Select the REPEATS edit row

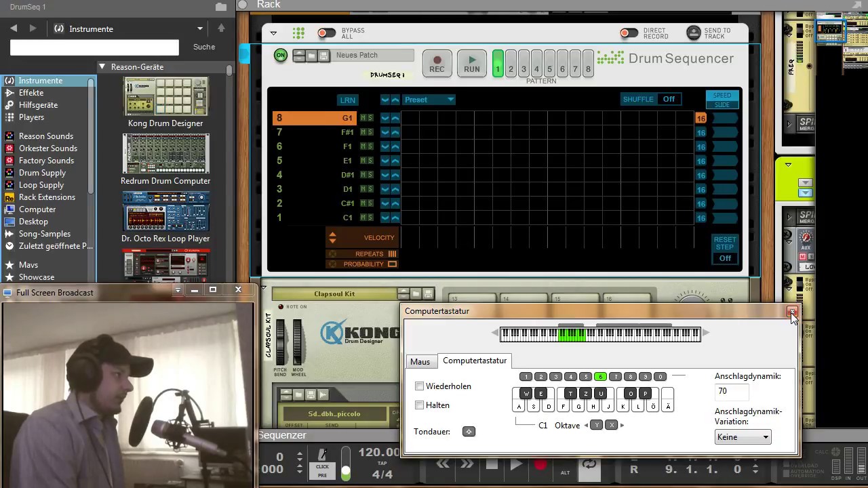362,254
